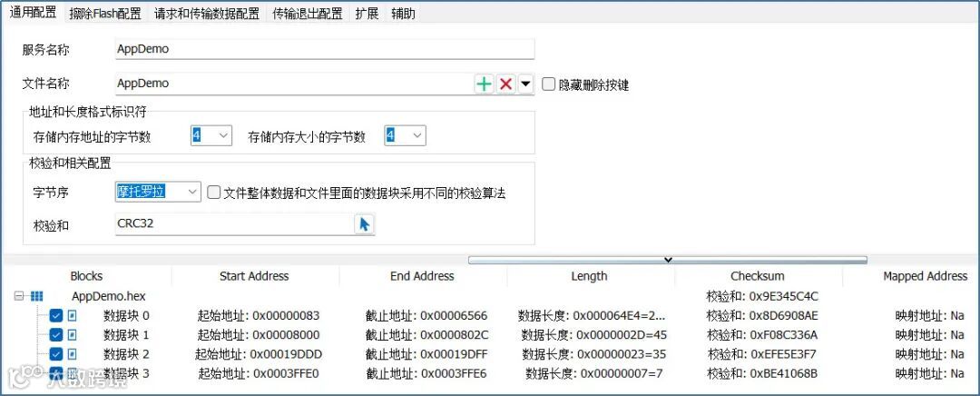This screenshot has height=396, width=980.
Task: Click checksum 0x8D6908AE
Action: pos(762,316)
